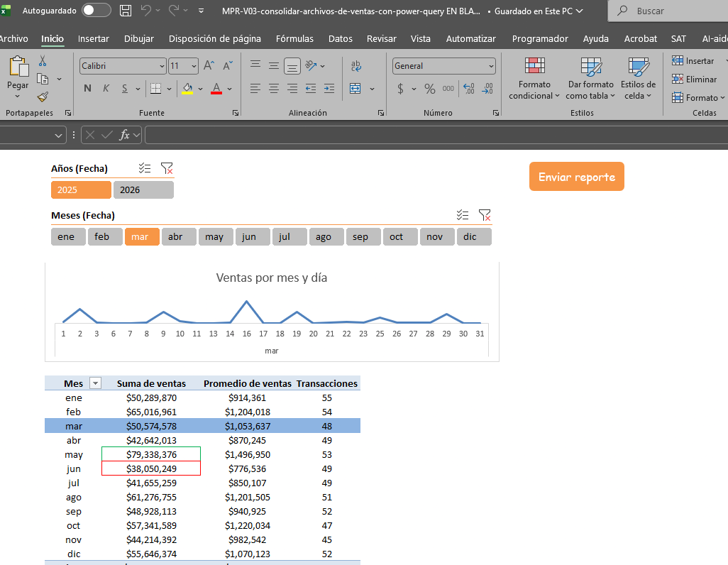
Task: Apply comma thousands style
Action: (x=448, y=88)
